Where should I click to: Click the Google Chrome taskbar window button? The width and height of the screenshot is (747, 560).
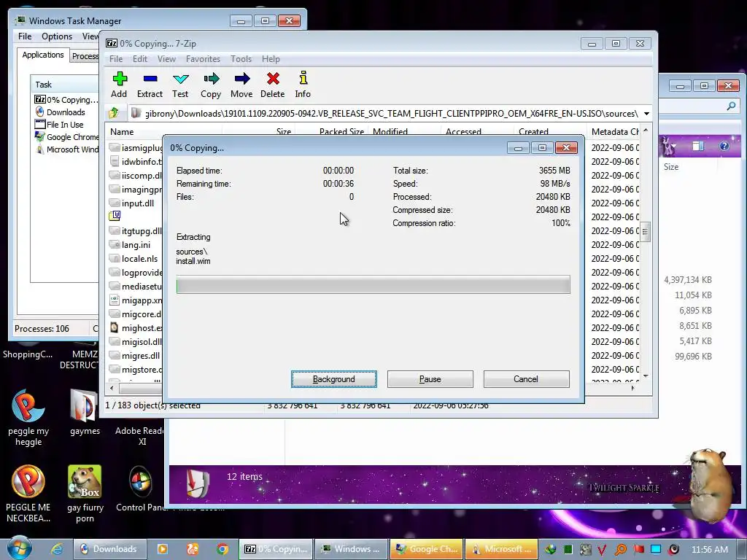tap(426, 549)
